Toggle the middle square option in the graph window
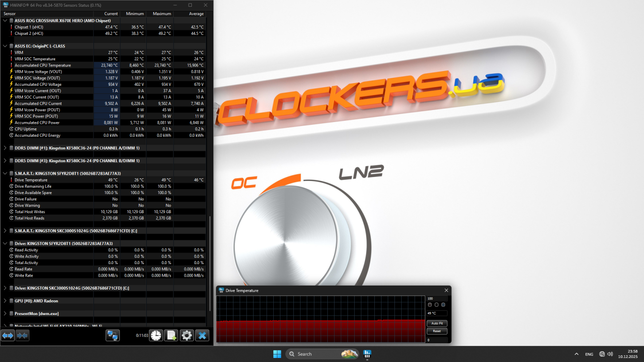 tap(436, 305)
